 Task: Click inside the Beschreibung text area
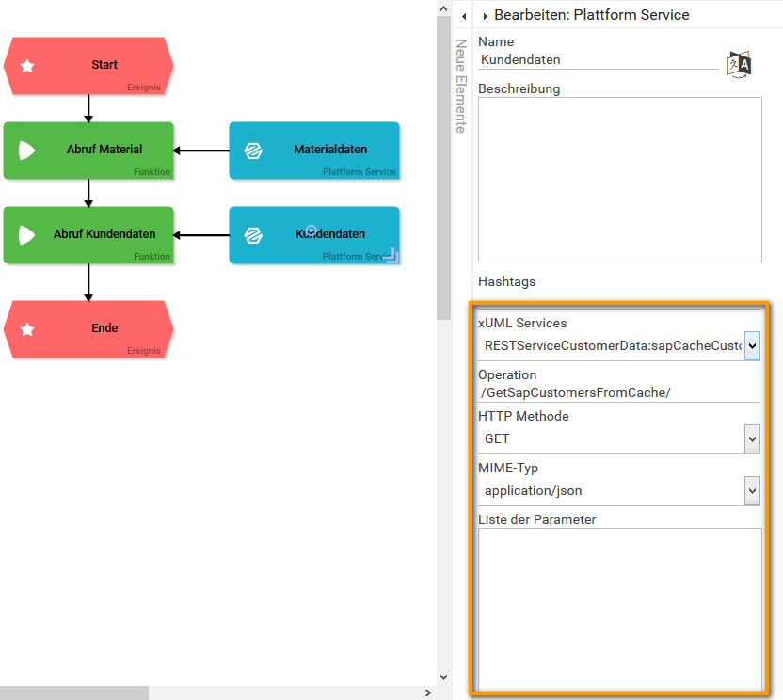pyautogui.click(x=619, y=179)
